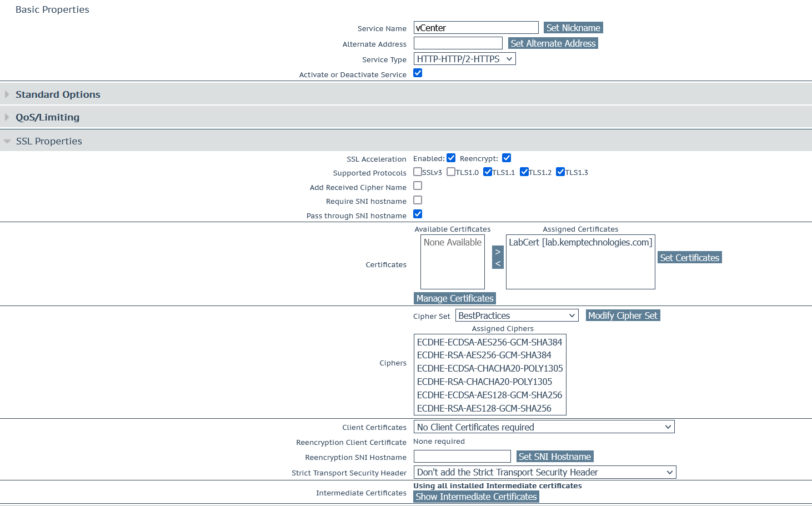Screen dimensions: 812x506
Task: Uncheck the TLS1.1 protocol checkbox
Action: (x=488, y=172)
